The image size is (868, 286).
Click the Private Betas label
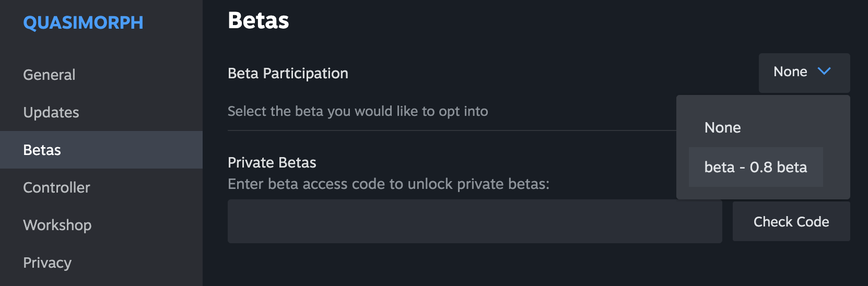(x=272, y=162)
